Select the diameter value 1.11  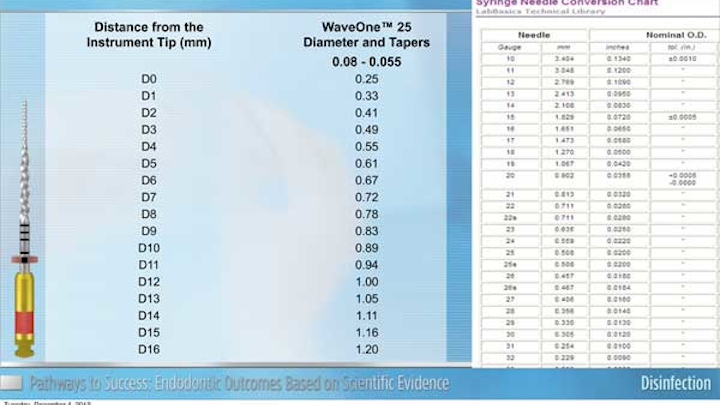coord(366,316)
